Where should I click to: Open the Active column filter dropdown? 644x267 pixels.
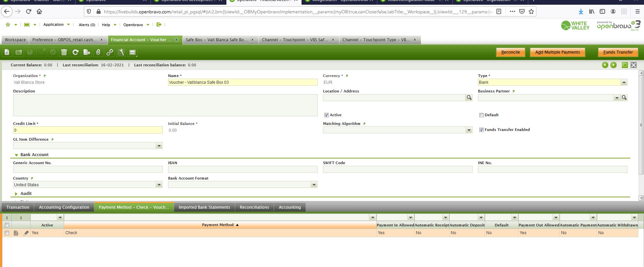pyautogui.click(x=60, y=217)
